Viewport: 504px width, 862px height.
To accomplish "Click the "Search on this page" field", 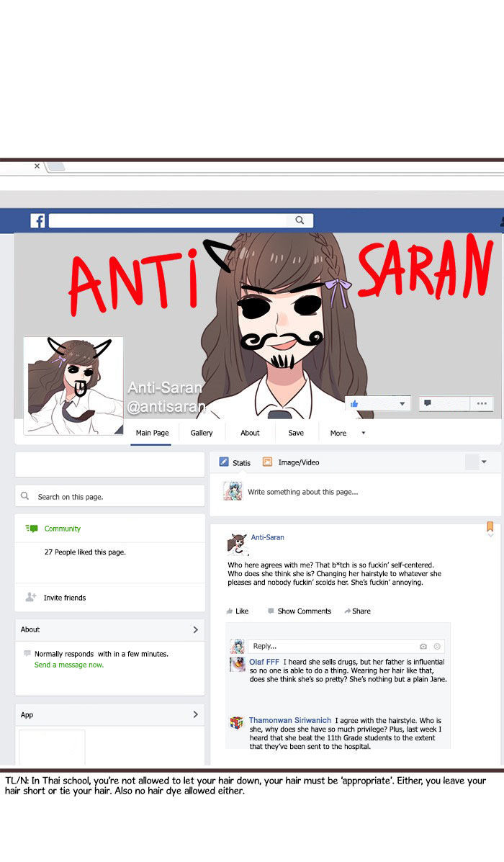I will click(x=109, y=496).
